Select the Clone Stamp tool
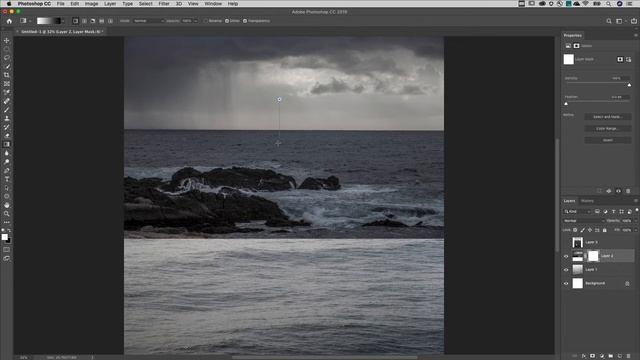Image resolution: width=640 pixels, height=360 pixels. [7, 118]
